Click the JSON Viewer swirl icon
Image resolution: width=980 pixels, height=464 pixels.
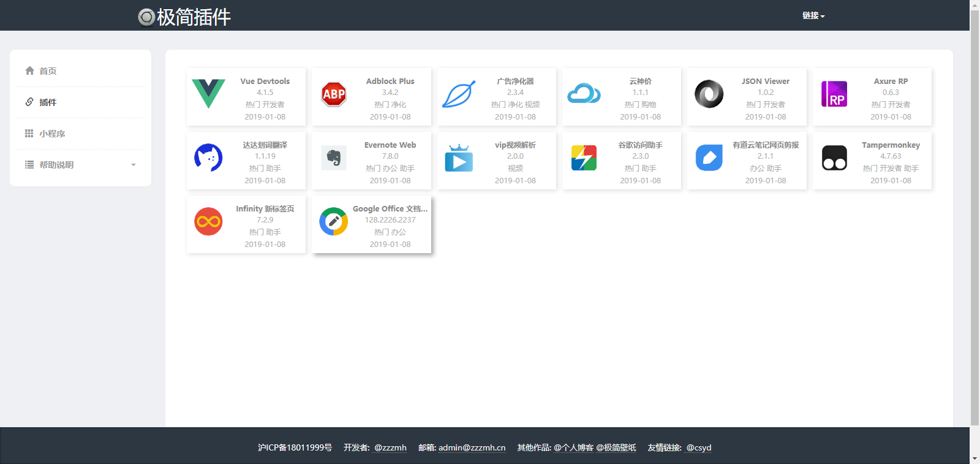pos(709,94)
